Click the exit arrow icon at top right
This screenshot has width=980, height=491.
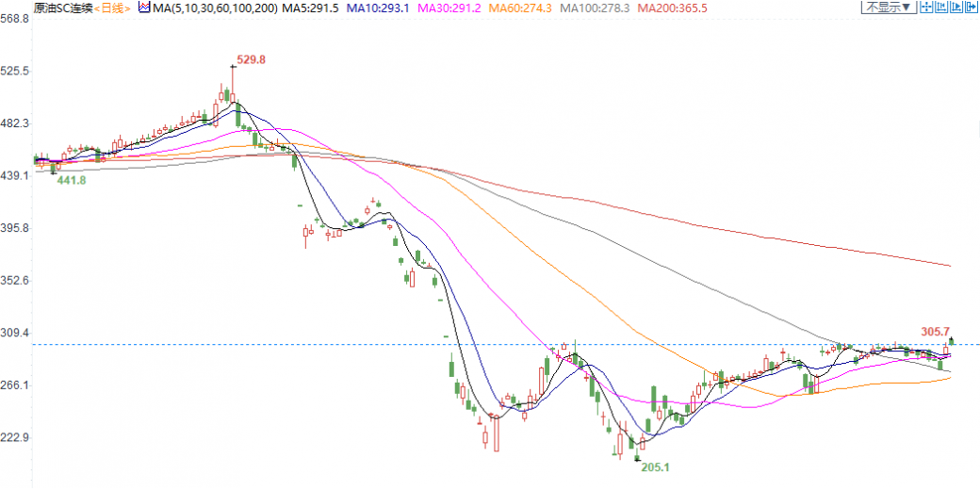972,8
